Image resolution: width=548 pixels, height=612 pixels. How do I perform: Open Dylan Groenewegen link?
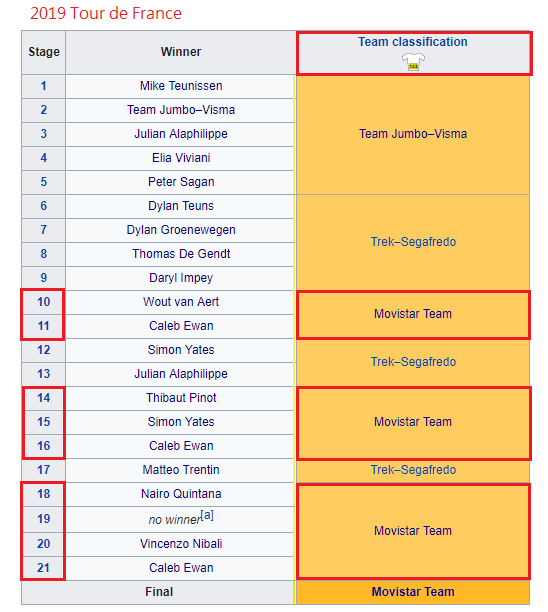(181, 230)
